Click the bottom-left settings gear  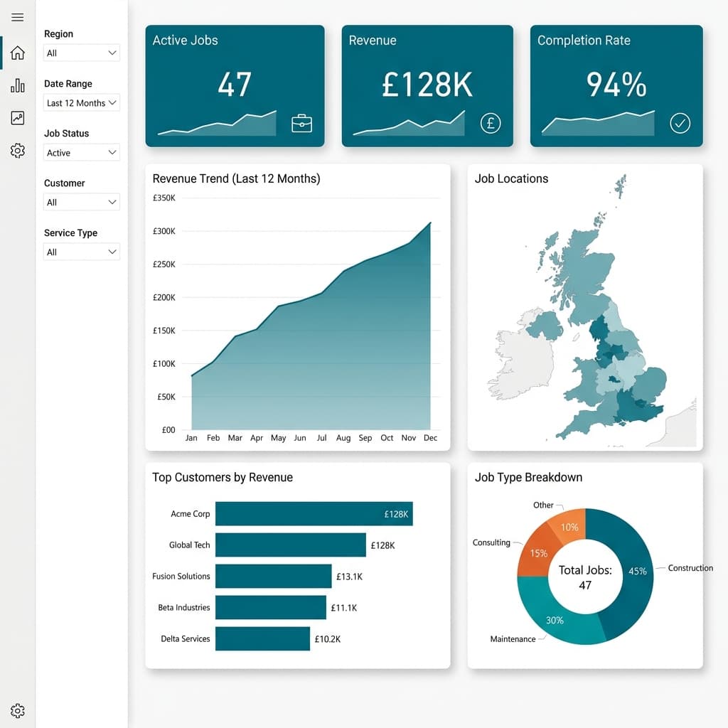[x=17, y=710]
